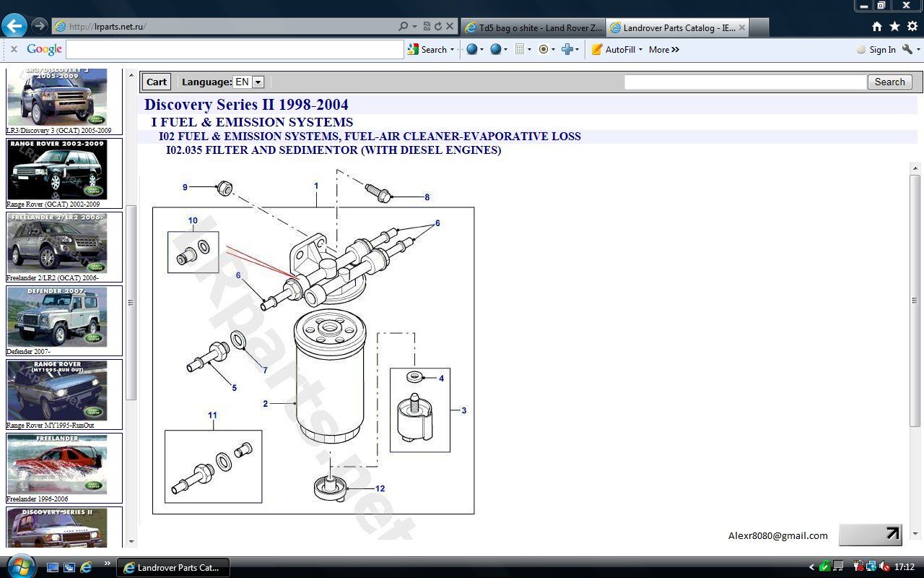924x578 pixels.
Task: Refresh the page using the address bar icon
Action: click(x=437, y=26)
